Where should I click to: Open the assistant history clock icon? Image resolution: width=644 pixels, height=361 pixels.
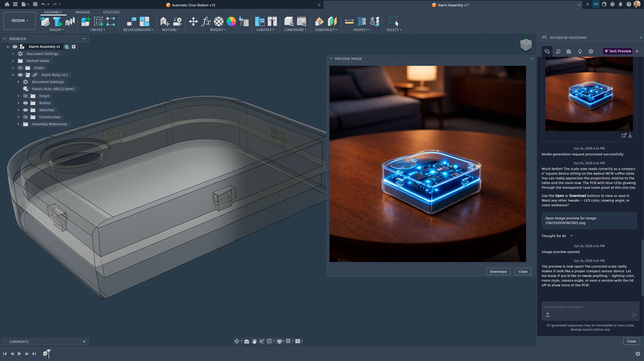point(558,51)
